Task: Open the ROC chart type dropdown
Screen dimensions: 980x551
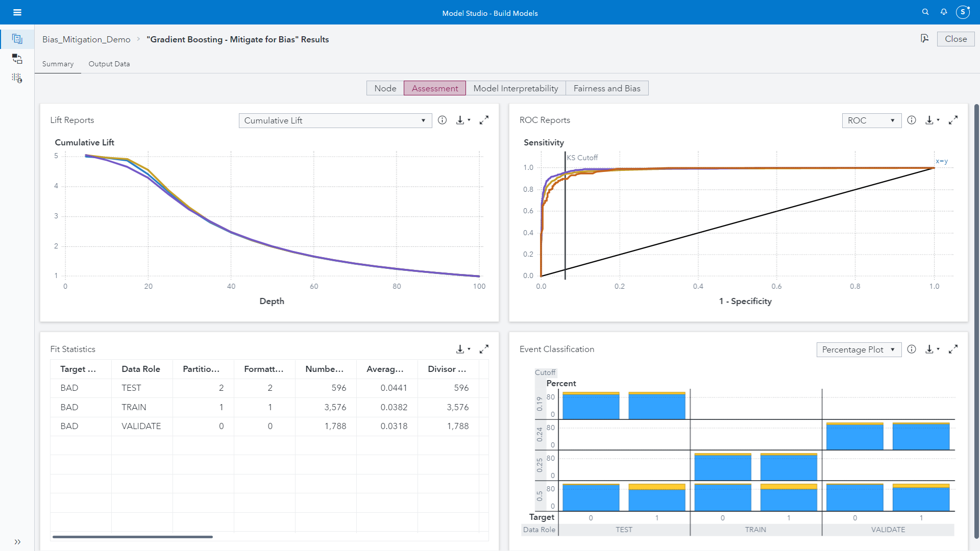Action: 871,121
